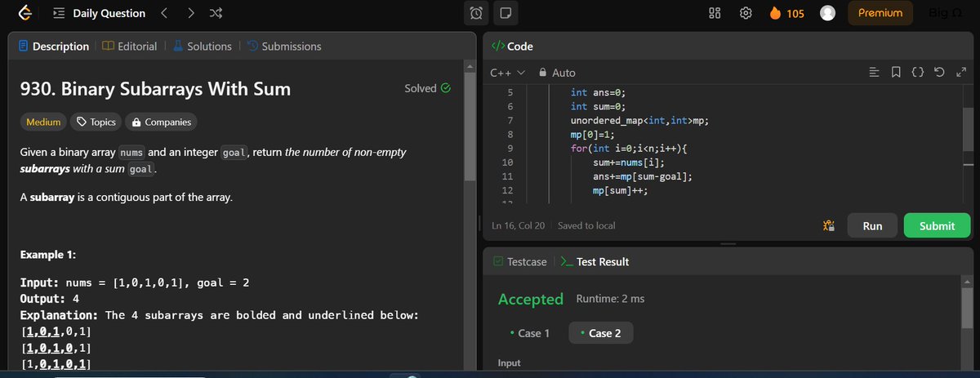
Task: Expand the locked Companies tag
Action: (x=161, y=122)
